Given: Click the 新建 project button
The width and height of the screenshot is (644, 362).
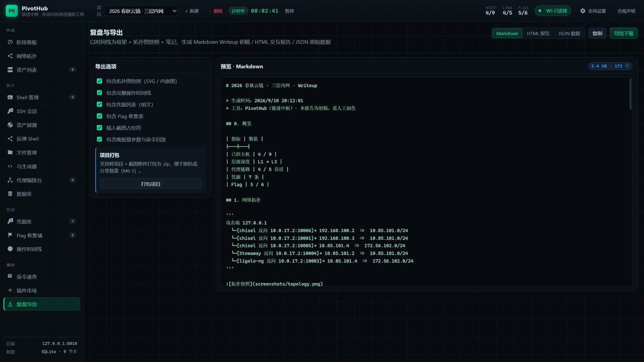Looking at the screenshot, I should pos(192,11).
